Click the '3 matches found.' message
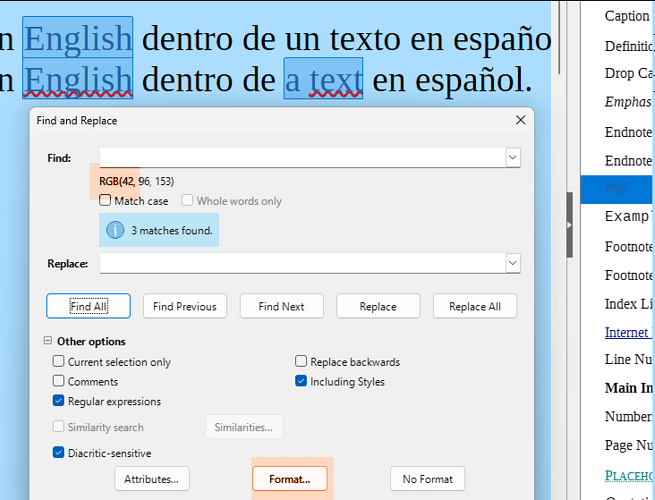The height and width of the screenshot is (500, 655). pyautogui.click(x=172, y=231)
